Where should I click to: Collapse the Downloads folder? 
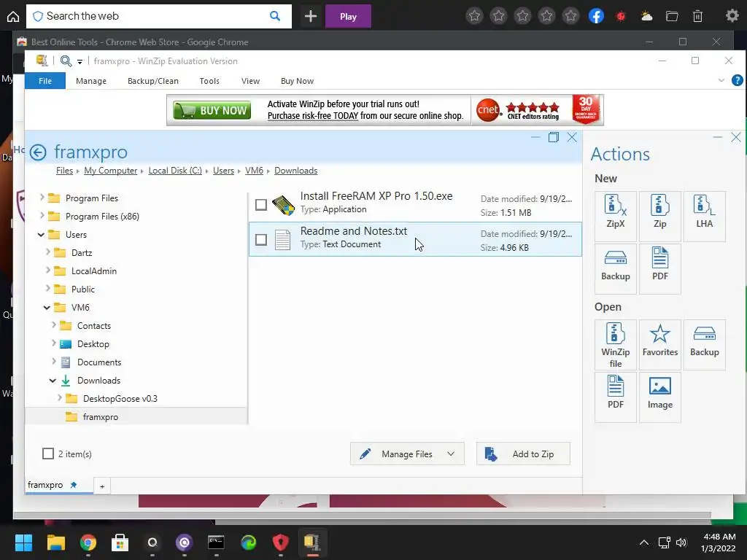[x=53, y=380]
